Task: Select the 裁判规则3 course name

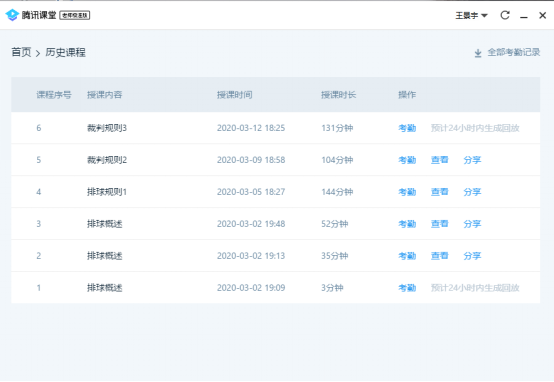Action: [x=107, y=128]
